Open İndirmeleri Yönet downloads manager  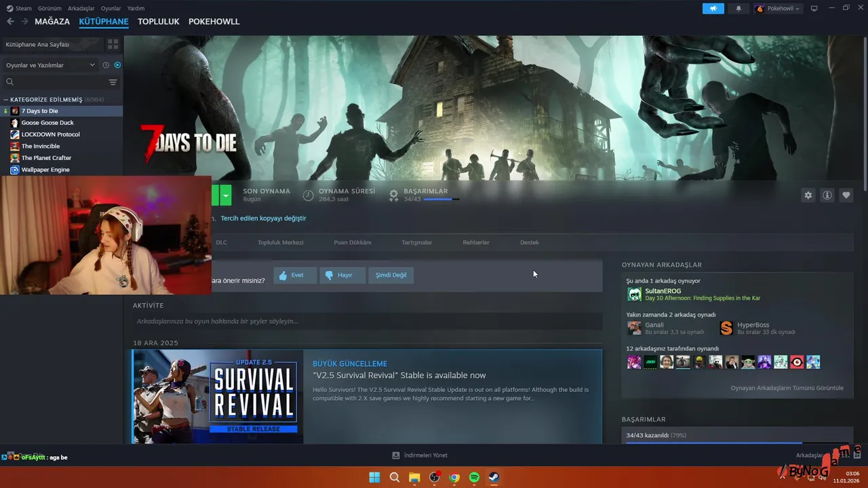click(x=420, y=455)
